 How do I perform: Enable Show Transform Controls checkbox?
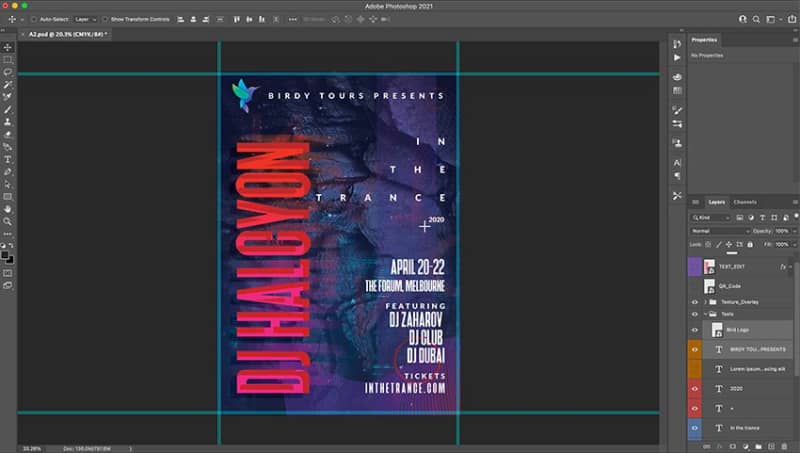[x=105, y=19]
